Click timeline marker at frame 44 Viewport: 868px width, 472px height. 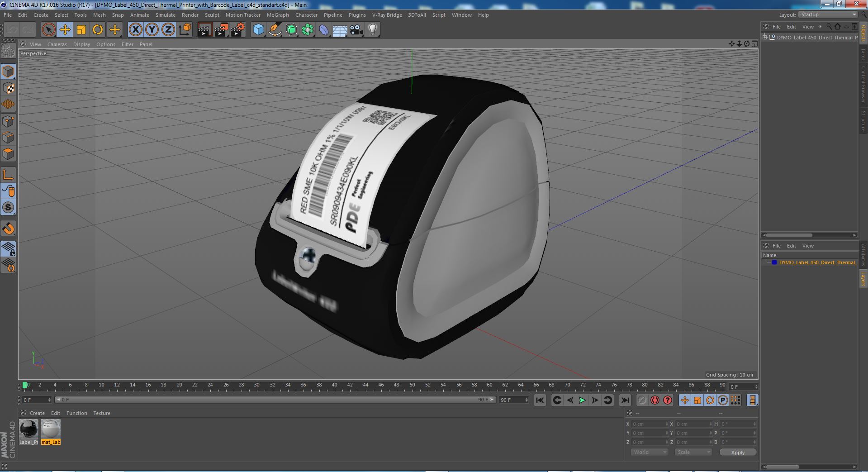(x=365, y=385)
